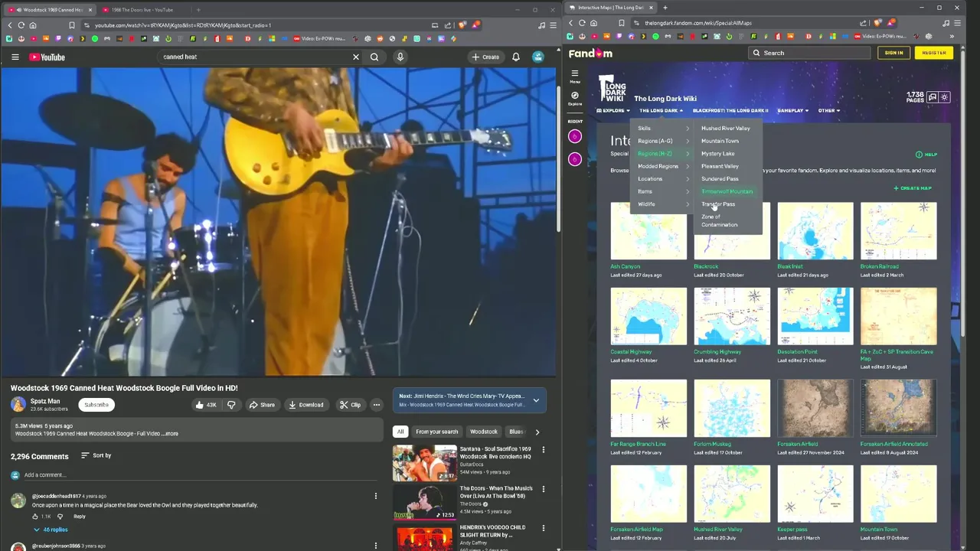Image resolution: width=980 pixels, height=551 pixels.
Task: Click the Fandom REGISTER button
Action: (934, 53)
